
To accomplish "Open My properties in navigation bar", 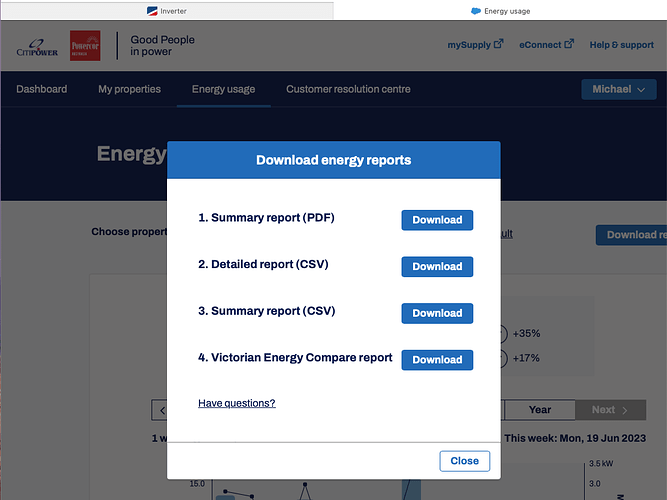I will (x=129, y=89).
